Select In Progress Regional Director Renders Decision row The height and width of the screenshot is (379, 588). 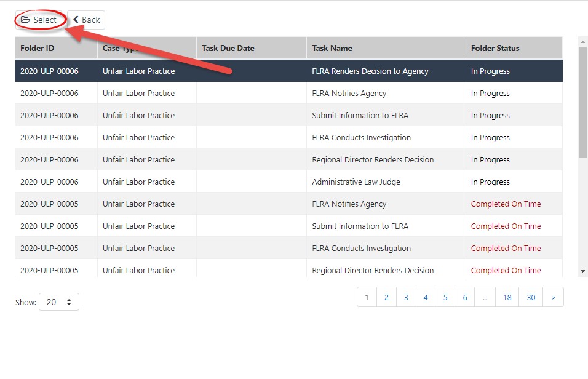click(x=288, y=159)
